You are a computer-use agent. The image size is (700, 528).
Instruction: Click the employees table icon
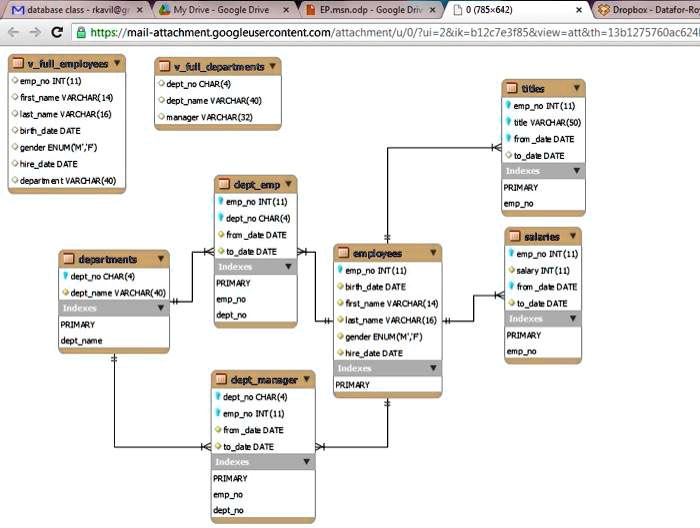(x=343, y=254)
